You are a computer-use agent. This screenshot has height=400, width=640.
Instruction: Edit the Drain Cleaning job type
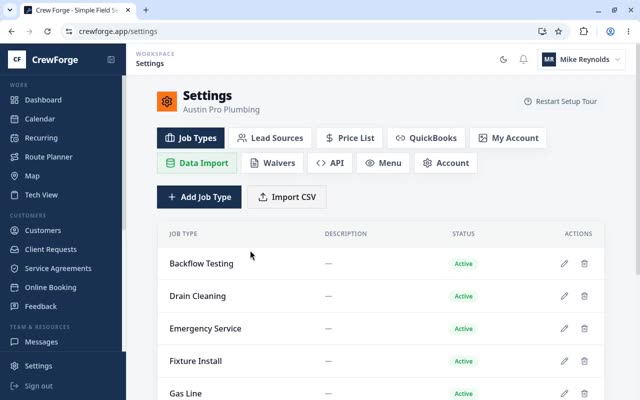[564, 296]
